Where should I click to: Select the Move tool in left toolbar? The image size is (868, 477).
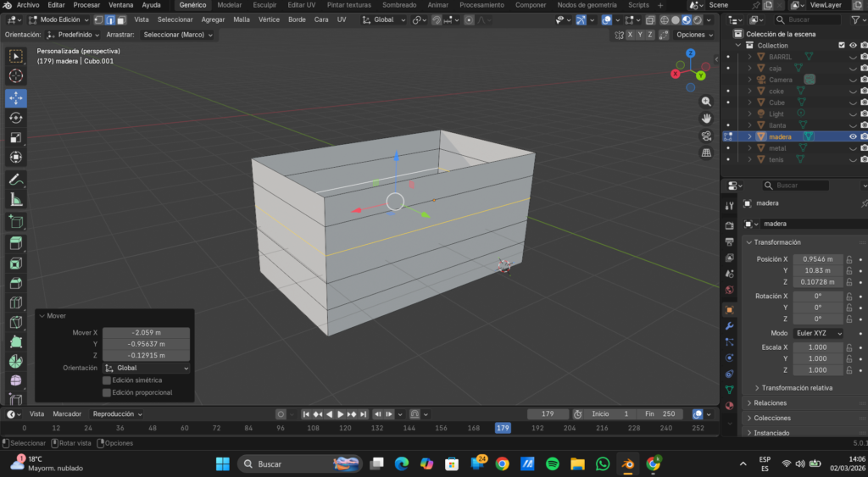[x=15, y=97]
